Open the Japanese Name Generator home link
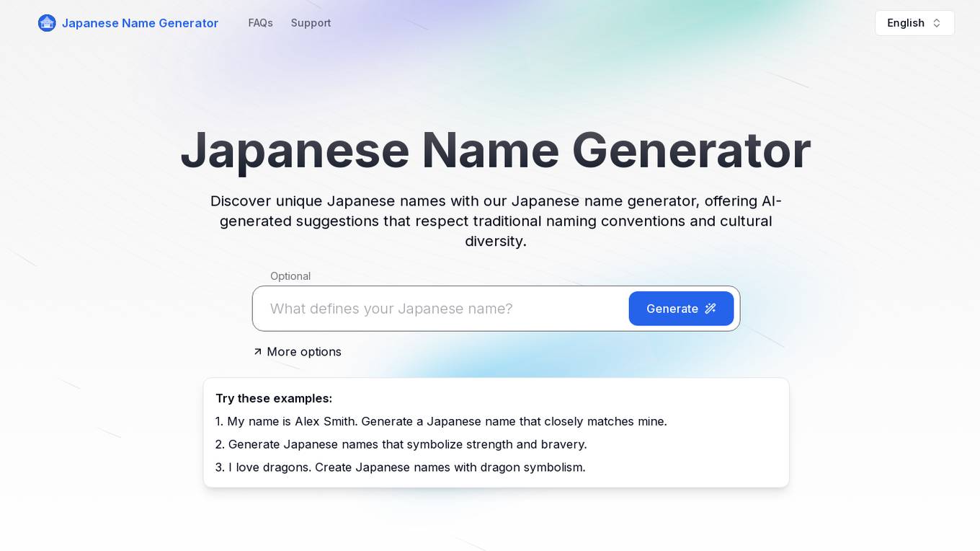 128,23
